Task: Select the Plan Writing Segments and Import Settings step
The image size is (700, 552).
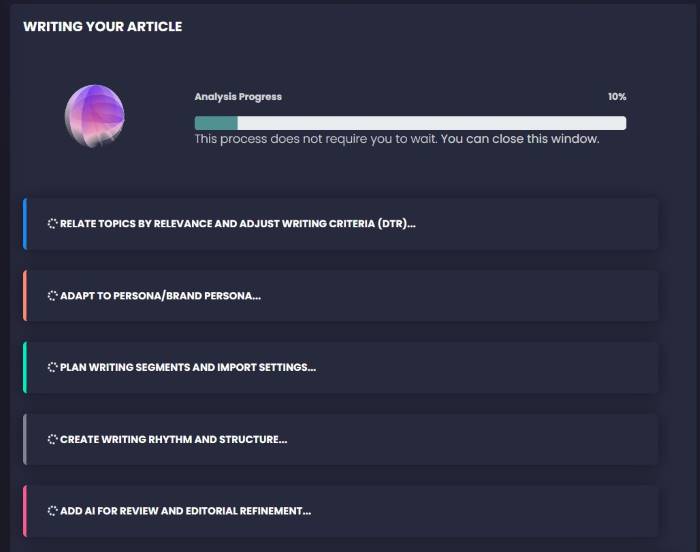Action: [188, 367]
